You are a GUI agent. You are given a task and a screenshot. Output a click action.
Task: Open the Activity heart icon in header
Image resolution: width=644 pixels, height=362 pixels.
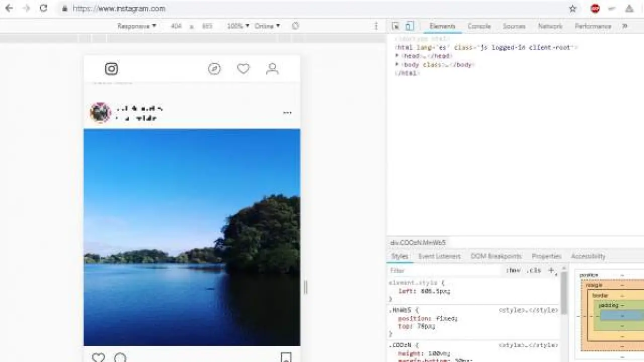pyautogui.click(x=244, y=69)
